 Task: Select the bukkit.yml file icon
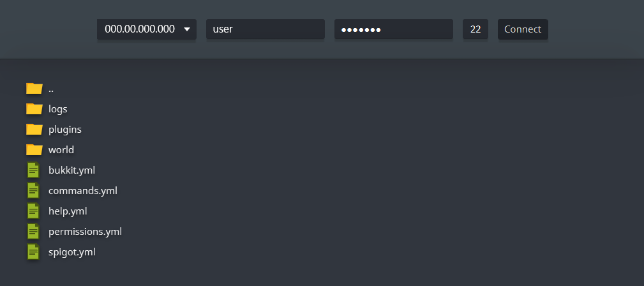pos(33,170)
